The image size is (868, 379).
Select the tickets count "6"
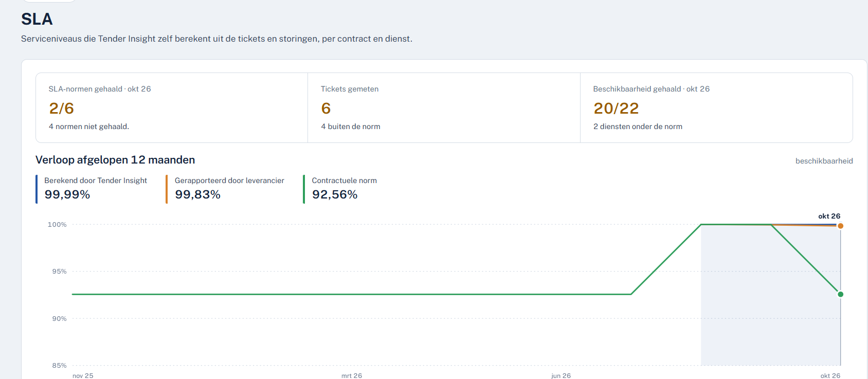pos(326,108)
